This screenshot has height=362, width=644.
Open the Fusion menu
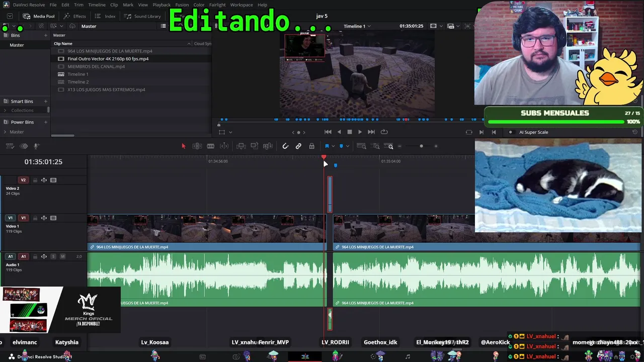point(182,5)
